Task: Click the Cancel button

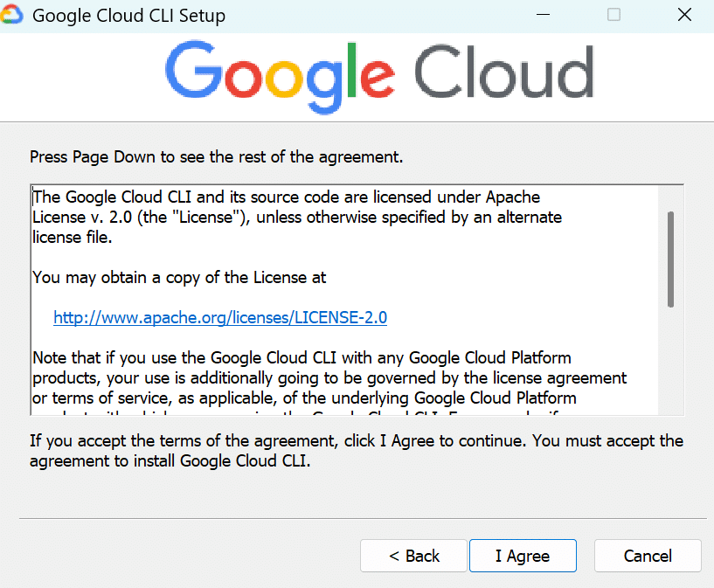Action: (x=647, y=556)
